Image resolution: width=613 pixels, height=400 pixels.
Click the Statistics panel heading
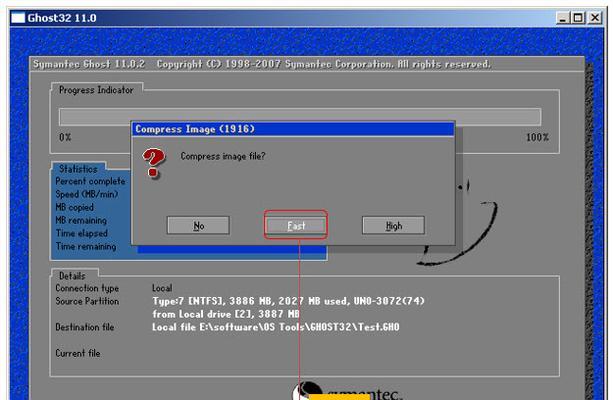[x=78, y=169]
